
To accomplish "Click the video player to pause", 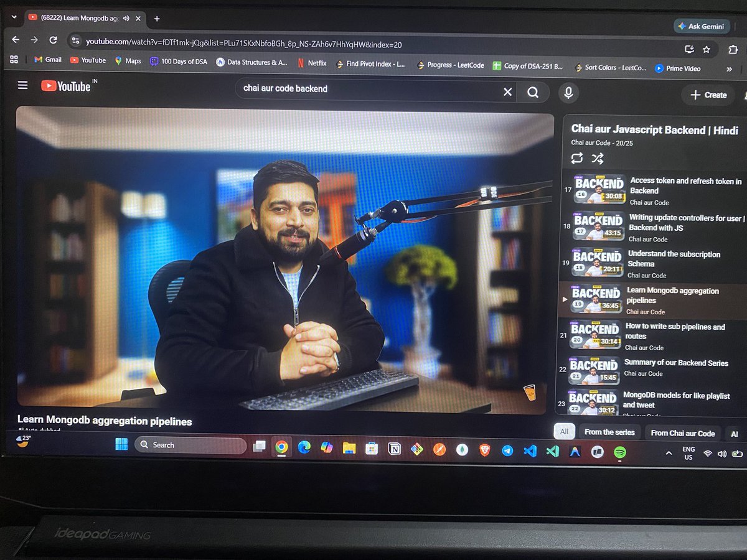I will tap(284, 260).
